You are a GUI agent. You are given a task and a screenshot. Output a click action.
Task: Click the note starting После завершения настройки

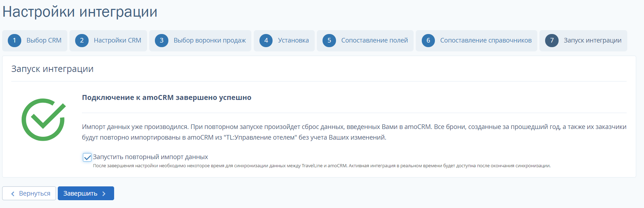[322, 166]
